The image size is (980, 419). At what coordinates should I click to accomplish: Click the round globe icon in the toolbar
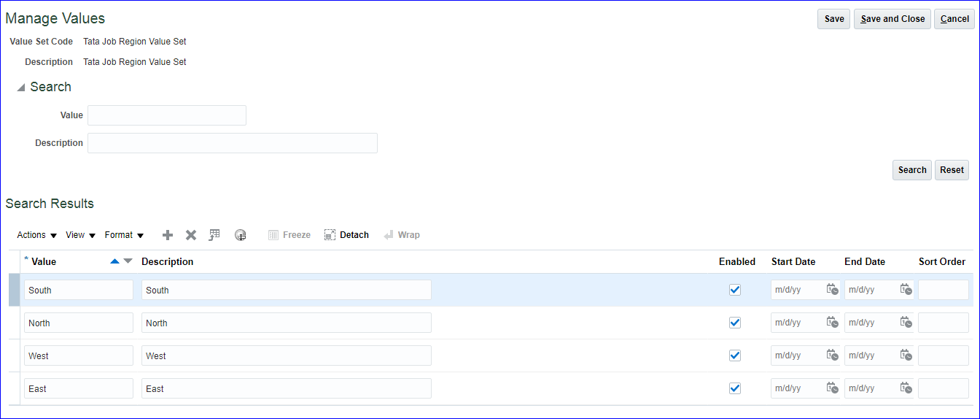pos(240,235)
